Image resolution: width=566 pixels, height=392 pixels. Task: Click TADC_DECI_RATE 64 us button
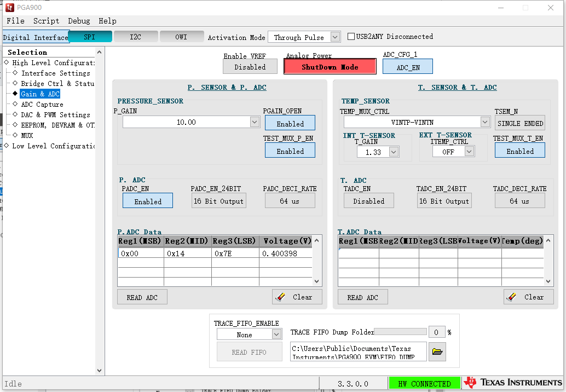pos(520,201)
